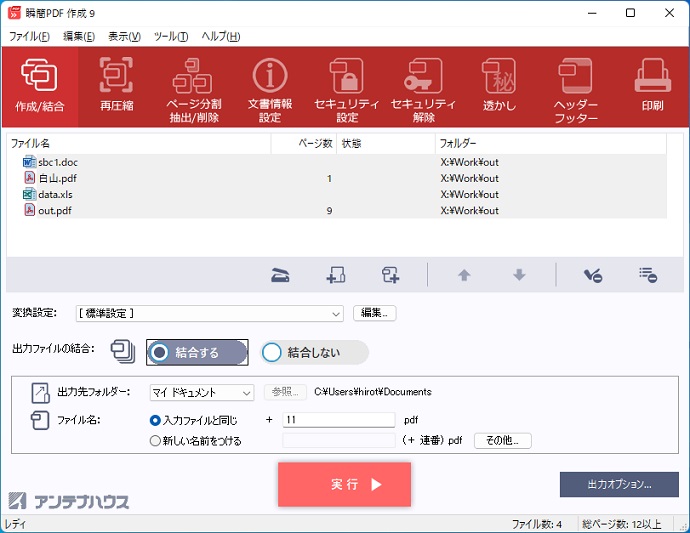Click ファイル数: 4 in status bar
The height and width of the screenshot is (533, 690).
(536, 524)
